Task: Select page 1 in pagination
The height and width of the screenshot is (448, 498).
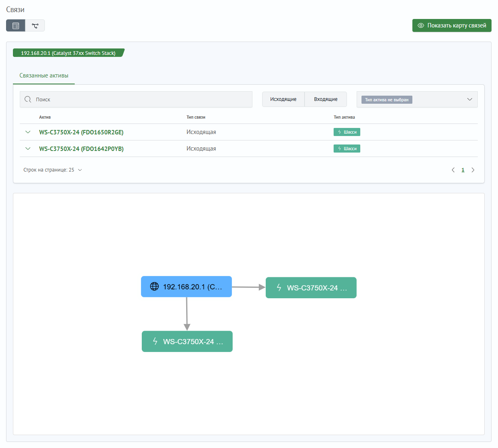Action: tap(463, 170)
